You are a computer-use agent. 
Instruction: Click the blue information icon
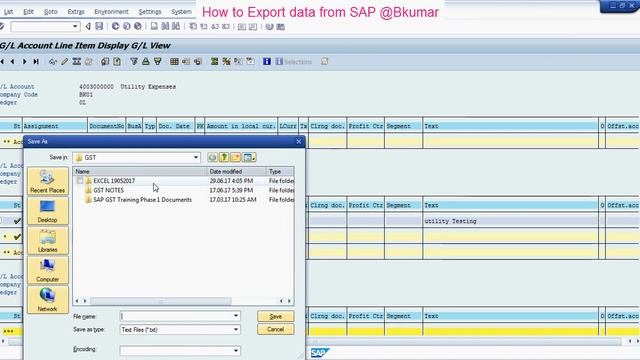click(x=267, y=62)
